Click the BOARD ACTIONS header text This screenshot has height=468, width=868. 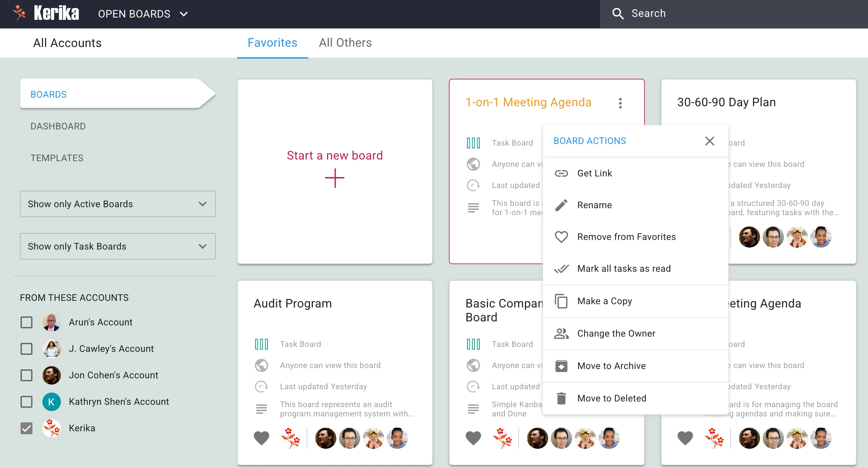point(590,141)
